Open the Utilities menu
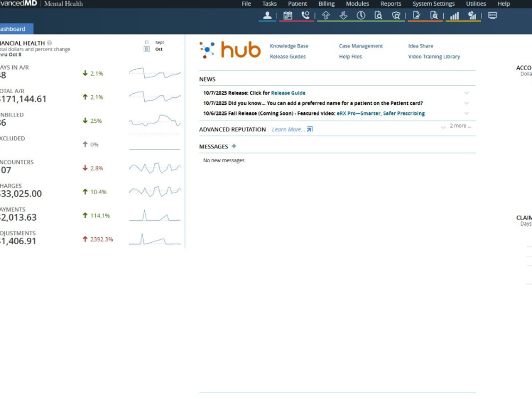The width and height of the screenshot is (532, 399). [x=476, y=4]
